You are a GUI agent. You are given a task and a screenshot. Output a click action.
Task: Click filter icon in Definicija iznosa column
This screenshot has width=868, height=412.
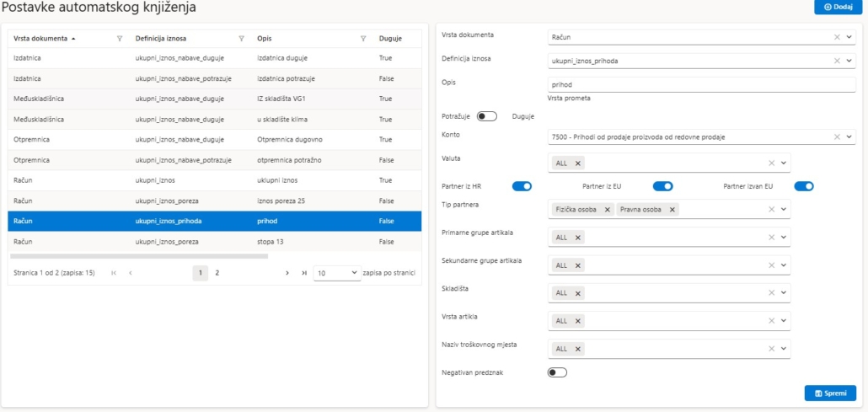coord(241,38)
